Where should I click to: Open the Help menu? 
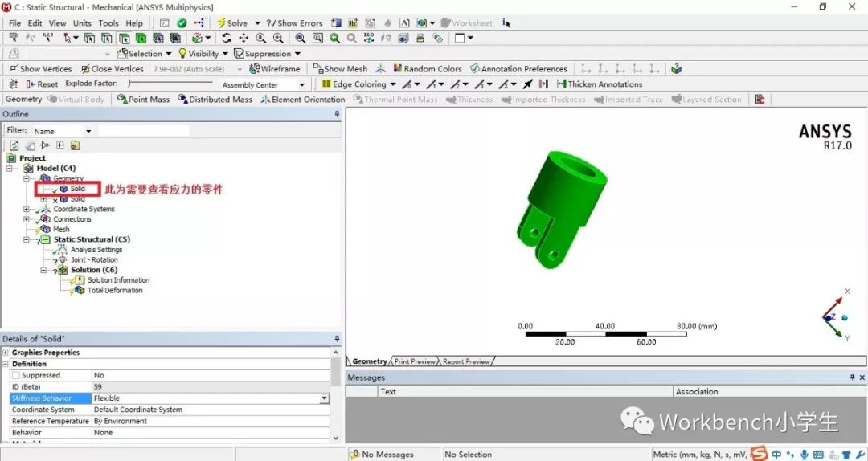pyautogui.click(x=134, y=23)
